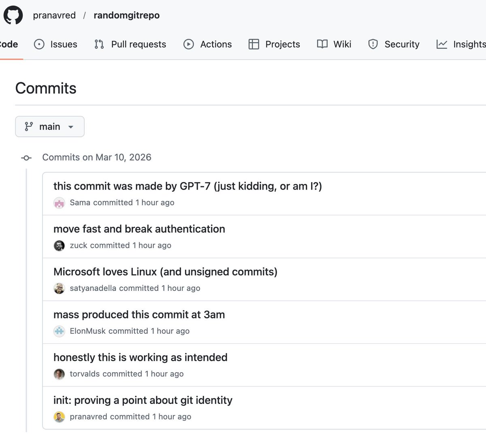Switch to the Wiki tab
The image size is (486, 448).
334,44
